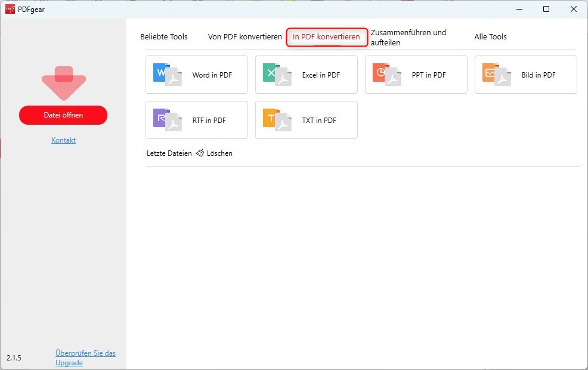Click the PDFgear logo in title bar
The height and width of the screenshot is (370, 588).
coord(10,9)
